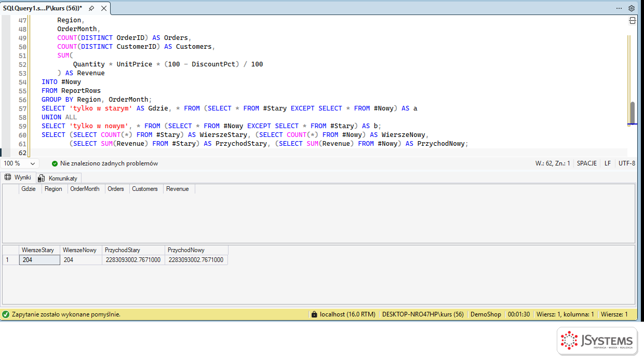This screenshot has height=359, width=644.
Task: Open the tab overflow ellipsis menu
Action: 619,8
